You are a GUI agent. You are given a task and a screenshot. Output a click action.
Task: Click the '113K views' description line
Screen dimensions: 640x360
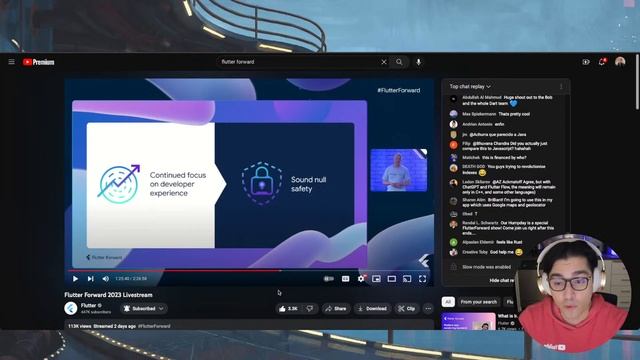click(x=102, y=326)
